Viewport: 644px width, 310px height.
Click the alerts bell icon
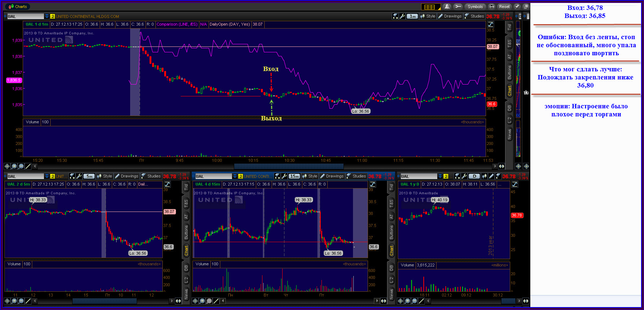tap(447, 7)
